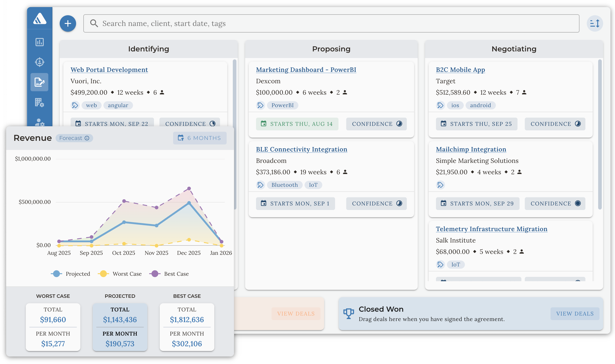
Task: Open the BLE Connectivity Integration link
Action: coord(302,149)
